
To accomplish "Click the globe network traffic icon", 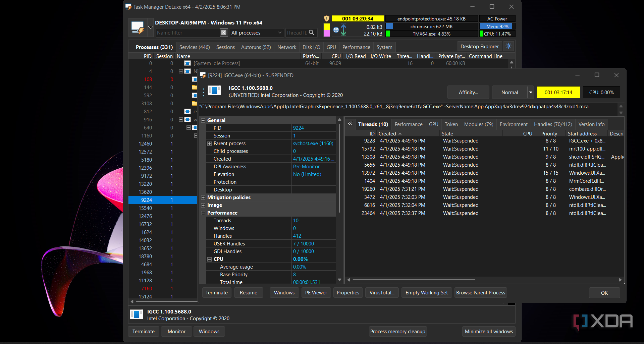I will 336,30.
